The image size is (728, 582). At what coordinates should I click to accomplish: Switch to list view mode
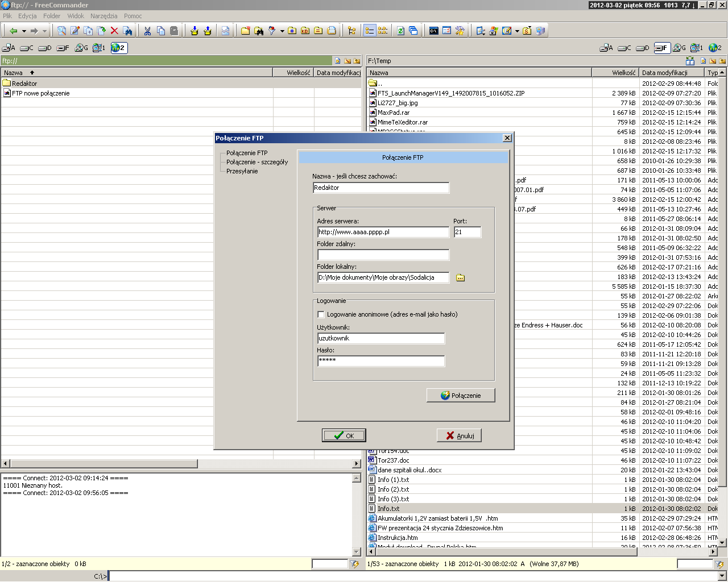click(x=383, y=31)
